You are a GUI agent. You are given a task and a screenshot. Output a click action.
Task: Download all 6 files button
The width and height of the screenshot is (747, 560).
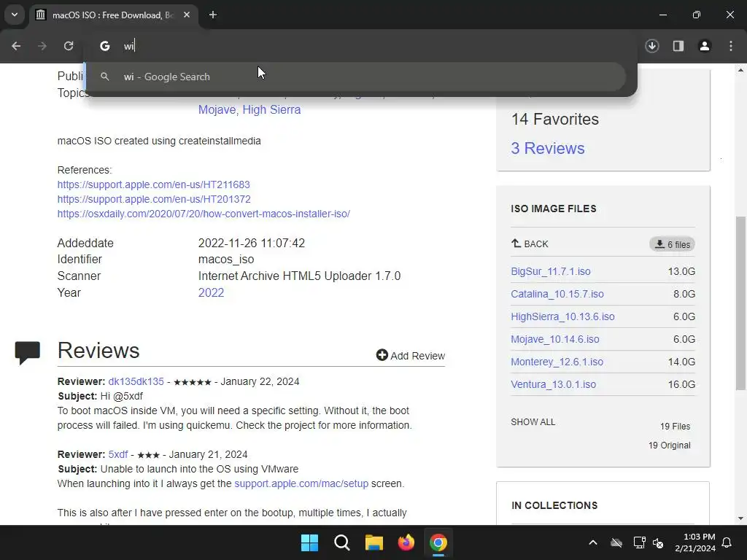(x=672, y=244)
